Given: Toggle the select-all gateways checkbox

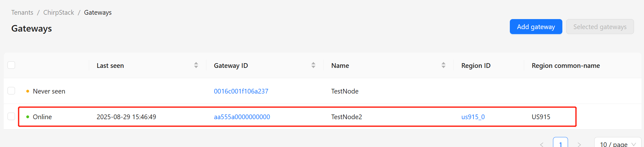Looking at the screenshot, I should coord(11,65).
